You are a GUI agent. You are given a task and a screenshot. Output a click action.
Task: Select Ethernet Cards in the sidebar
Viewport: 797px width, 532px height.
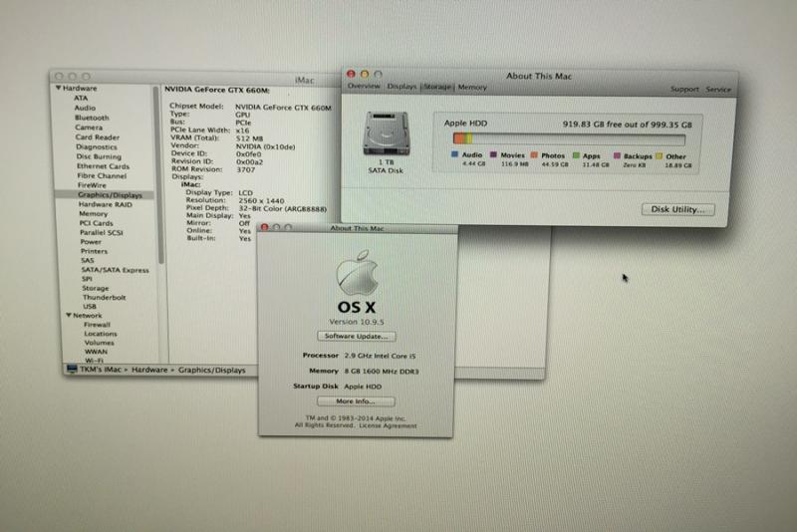pyautogui.click(x=104, y=166)
